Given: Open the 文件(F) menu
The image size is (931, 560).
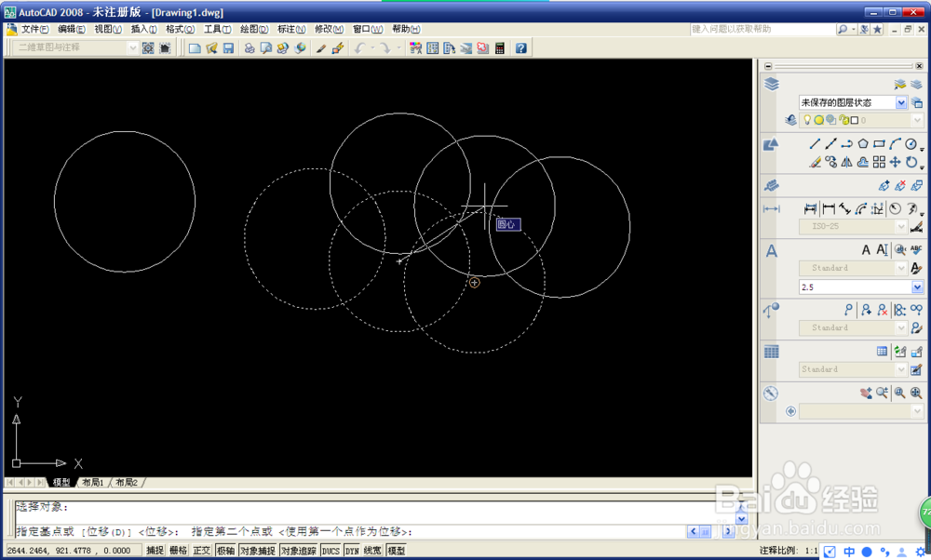Looking at the screenshot, I should (x=35, y=29).
